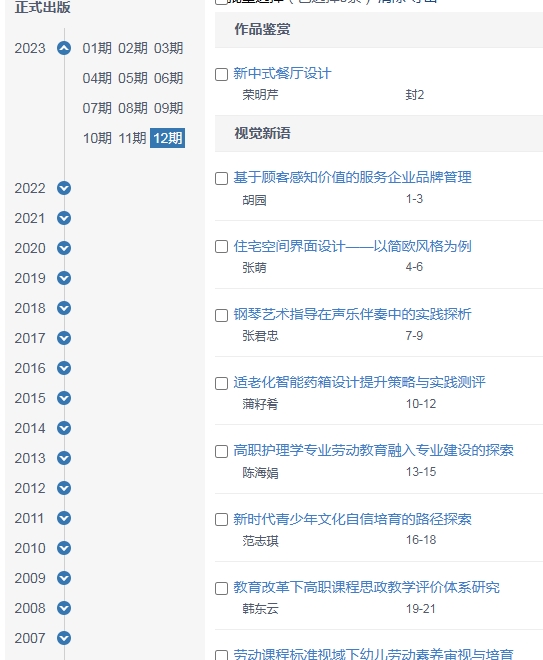The height and width of the screenshot is (660, 543).
Task: Switch to issue 11期 of 2023
Action: coord(132,138)
